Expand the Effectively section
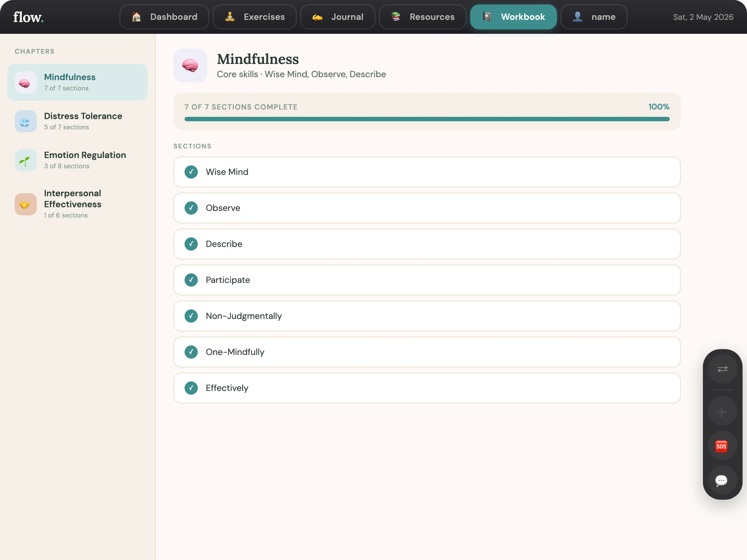The image size is (747, 560). [427, 388]
